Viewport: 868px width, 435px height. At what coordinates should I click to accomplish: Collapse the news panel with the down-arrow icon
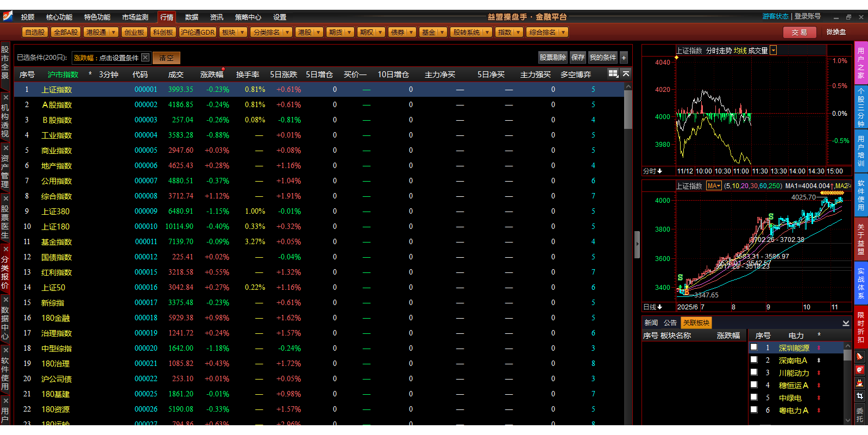coord(846,323)
